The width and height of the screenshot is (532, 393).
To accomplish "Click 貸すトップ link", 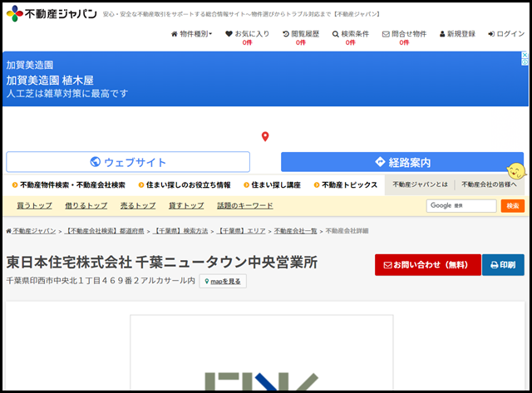I will click(x=186, y=205).
